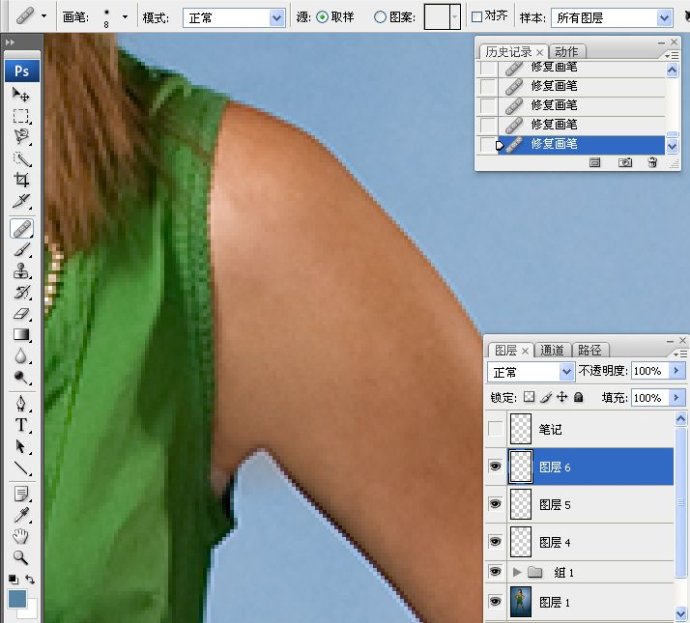Click the foreground color swatch

[17, 599]
